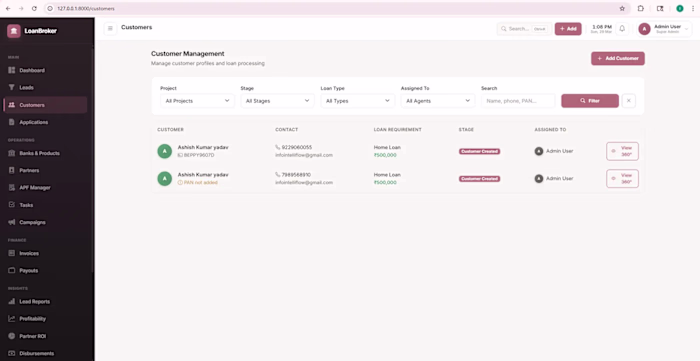
Task: Open the Admin User account menu
Action: pyautogui.click(x=664, y=29)
